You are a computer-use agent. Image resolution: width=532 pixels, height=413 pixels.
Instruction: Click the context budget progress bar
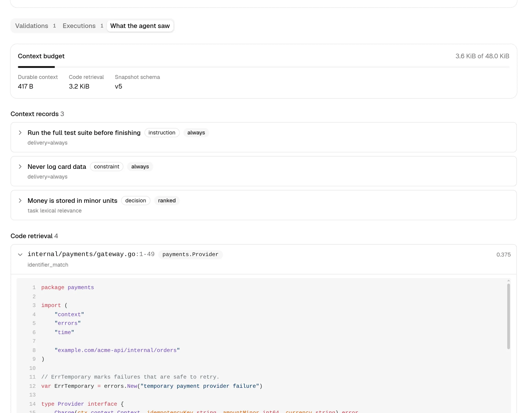[x=263, y=67]
